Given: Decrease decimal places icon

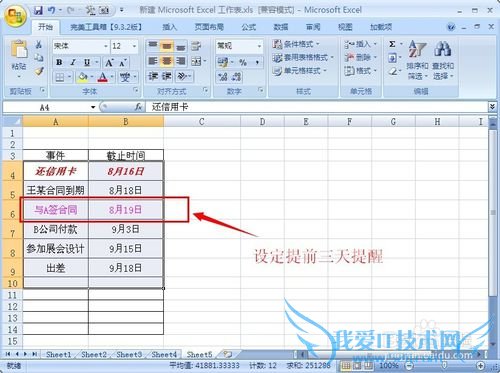Looking at the screenshot, I should pos(236,77).
